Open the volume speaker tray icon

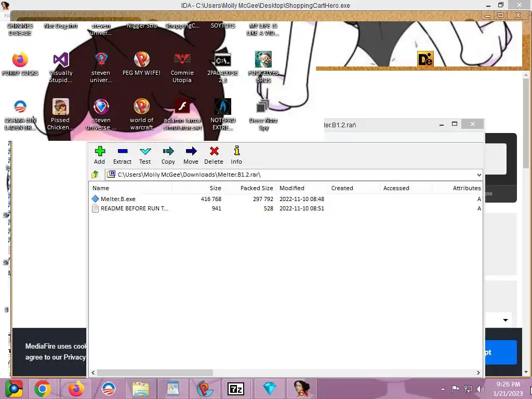pyautogui.click(x=480, y=389)
